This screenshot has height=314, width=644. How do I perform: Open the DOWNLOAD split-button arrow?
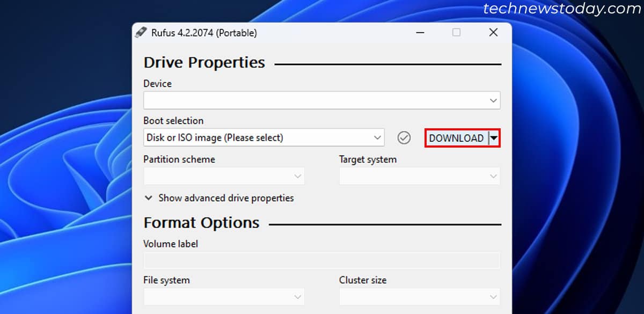point(494,138)
